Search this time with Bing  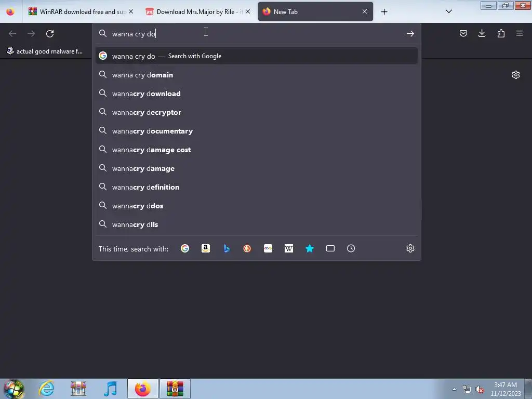[227, 248]
